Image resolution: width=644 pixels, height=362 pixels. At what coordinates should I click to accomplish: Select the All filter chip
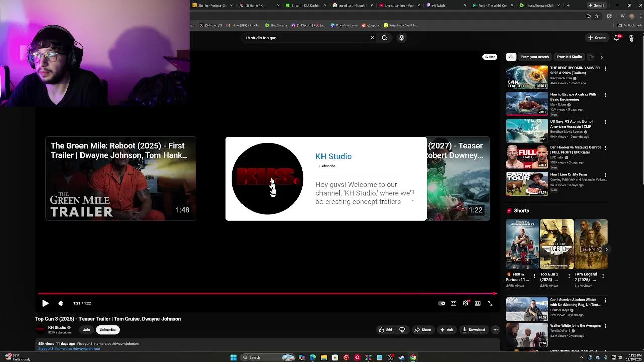511,57
